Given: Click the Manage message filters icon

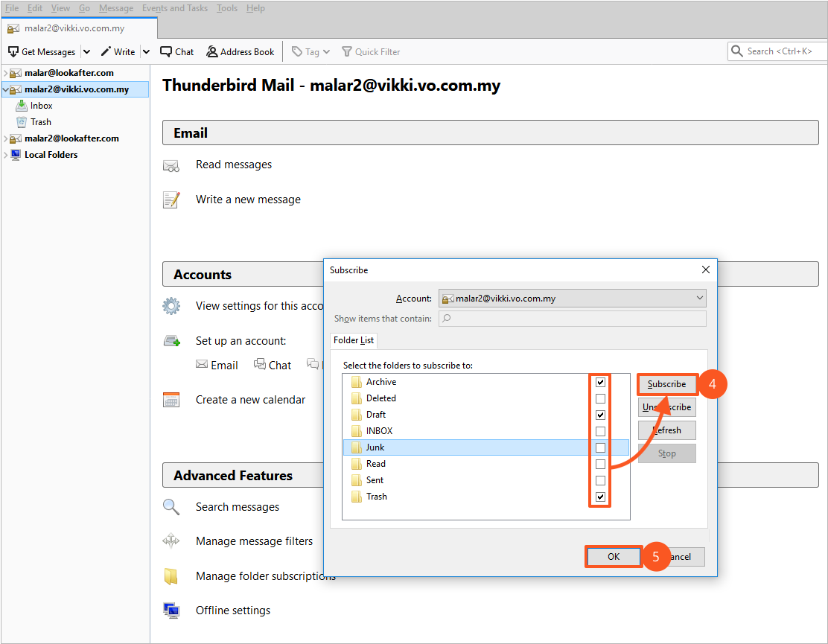Looking at the screenshot, I should click(171, 541).
